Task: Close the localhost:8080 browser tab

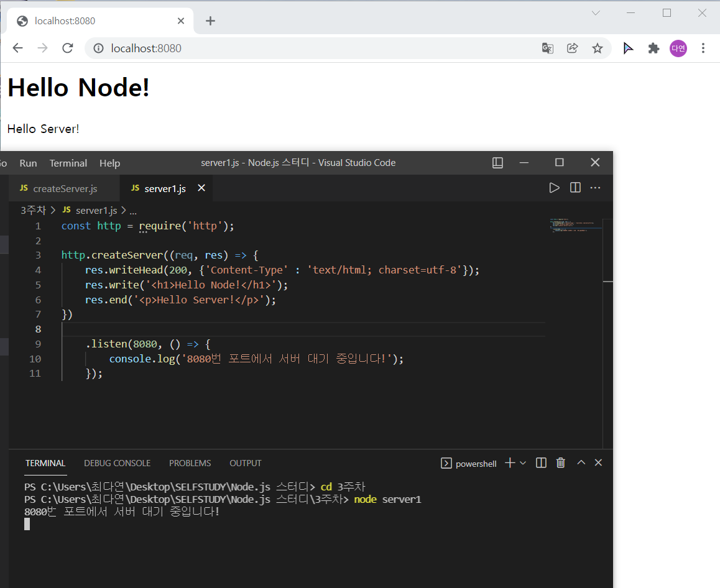Action: click(180, 21)
